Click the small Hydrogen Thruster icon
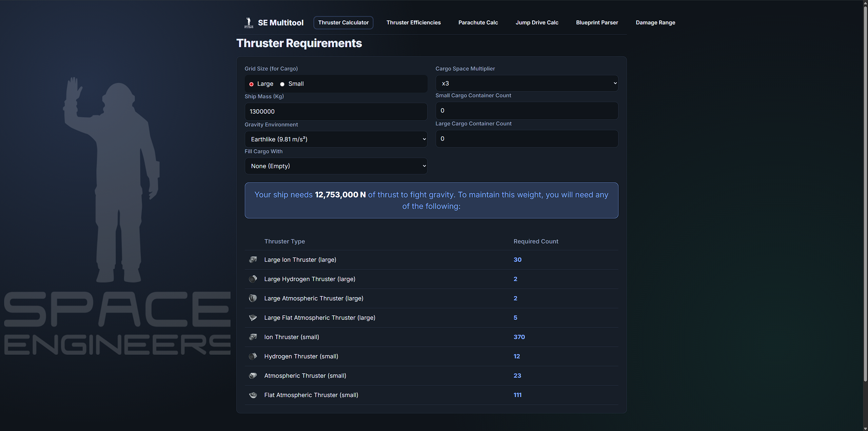The height and width of the screenshot is (431, 868). [x=253, y=356]
